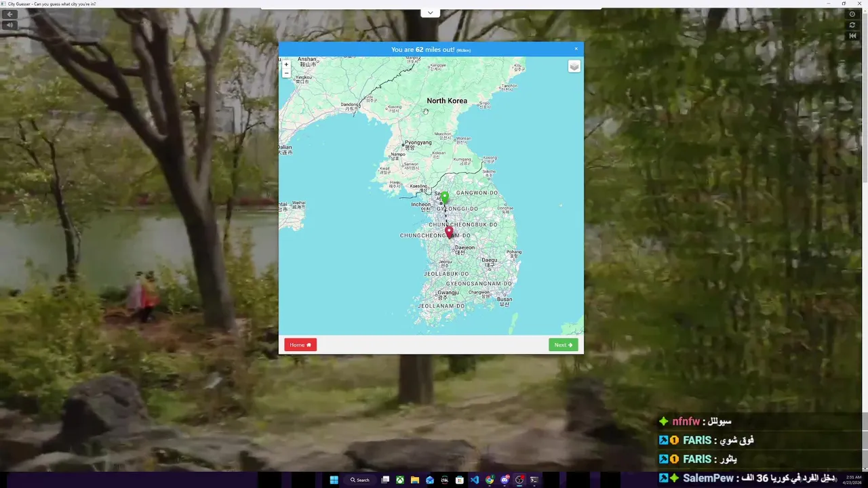The width and height of the screenshot is (868, 488).
Task: Switch to OBS Studio on taskbar
Action: pos(519,480)
